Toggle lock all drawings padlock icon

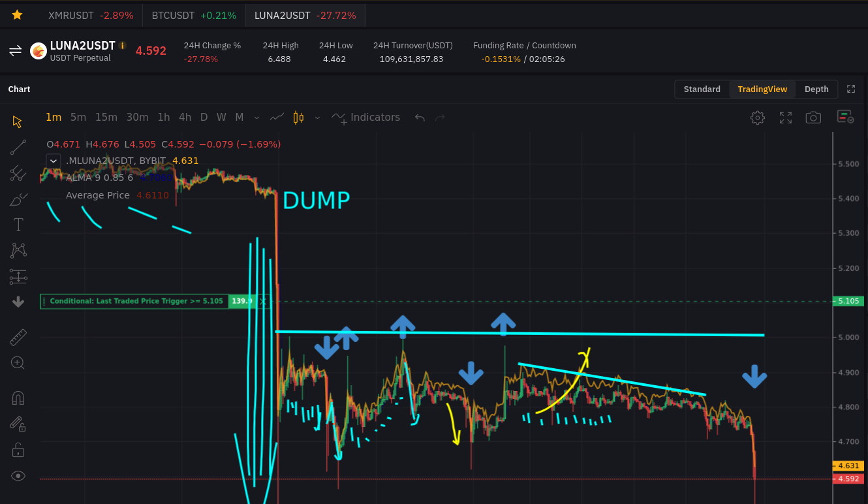click(x=18, y=450)
